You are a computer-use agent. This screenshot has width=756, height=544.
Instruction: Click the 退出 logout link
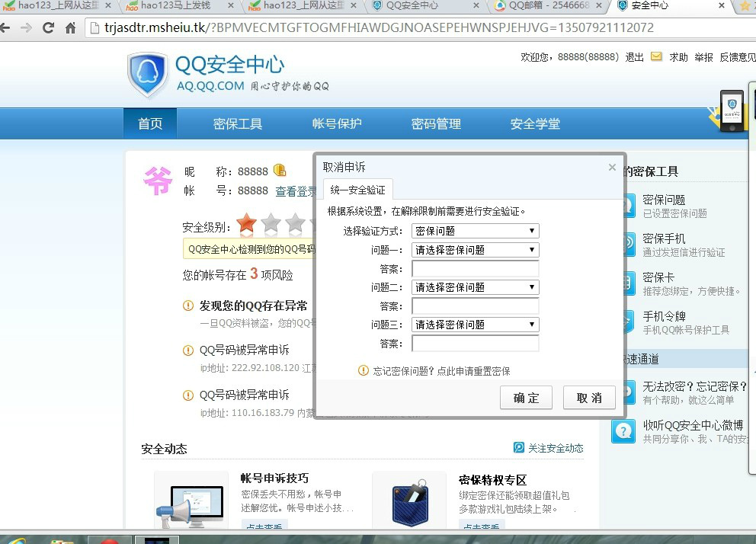coord(634,57)
